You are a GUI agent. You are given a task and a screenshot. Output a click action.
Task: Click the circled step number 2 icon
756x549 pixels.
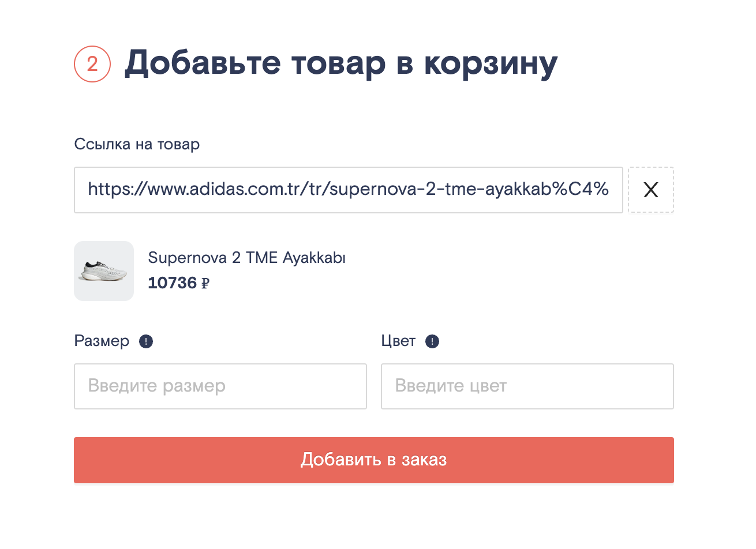click(92, 64)
